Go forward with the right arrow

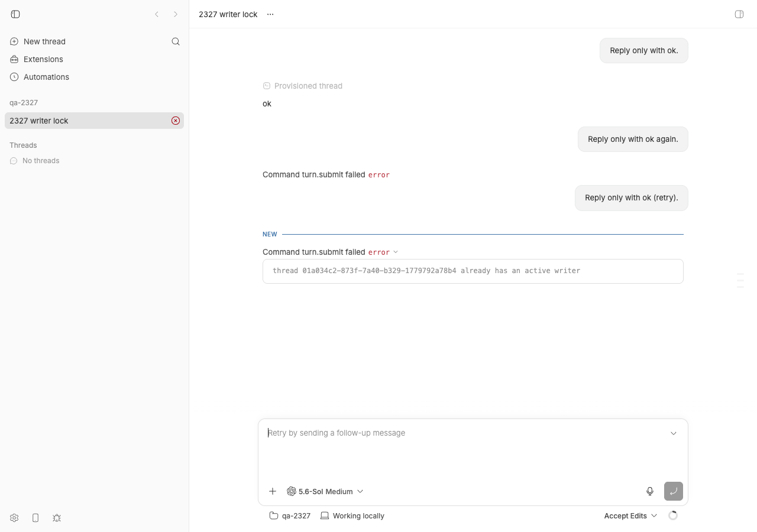tap(176, 14)
